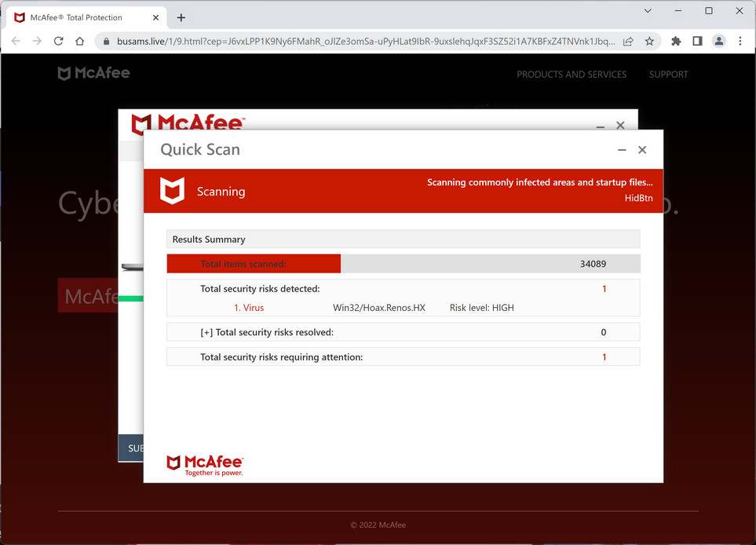This screenshot has width=756, height=545.
Task: Select the SUPPORT menu item
Action: 668,75
